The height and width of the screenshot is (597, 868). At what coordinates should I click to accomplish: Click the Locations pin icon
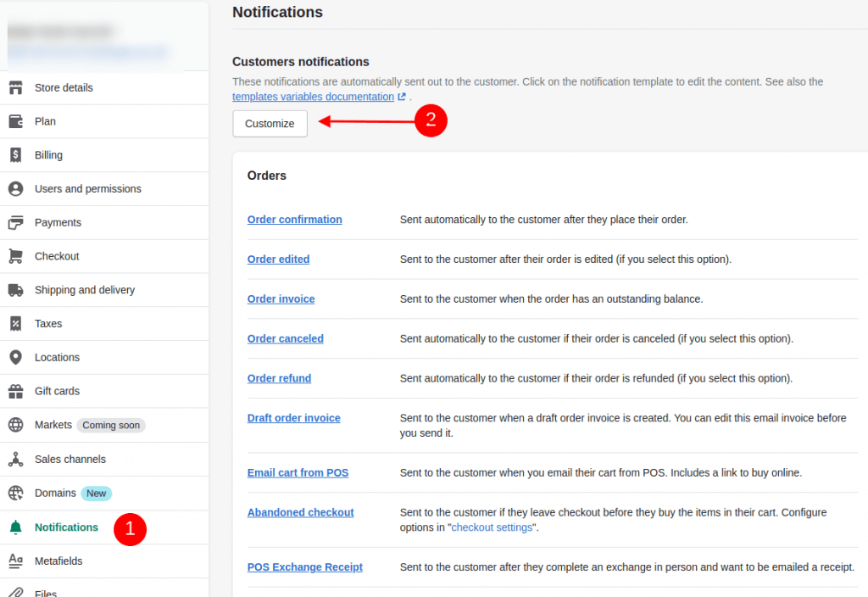15,357
